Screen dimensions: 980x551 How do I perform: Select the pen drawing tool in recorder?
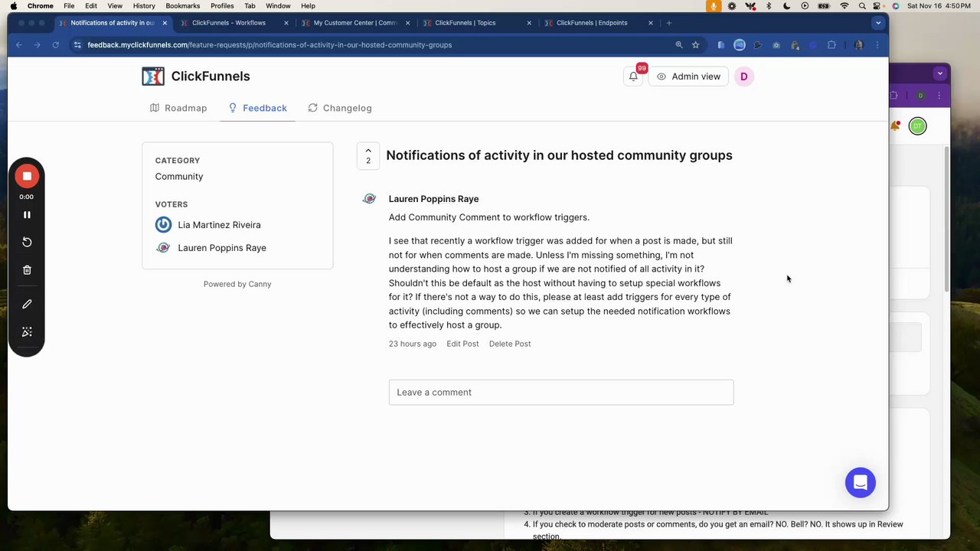pos(27,304)
